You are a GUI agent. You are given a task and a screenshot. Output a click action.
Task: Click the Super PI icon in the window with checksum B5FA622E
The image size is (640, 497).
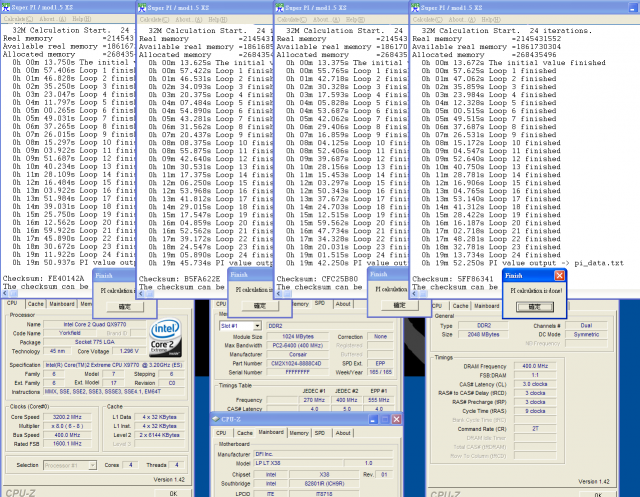[142, 7]
